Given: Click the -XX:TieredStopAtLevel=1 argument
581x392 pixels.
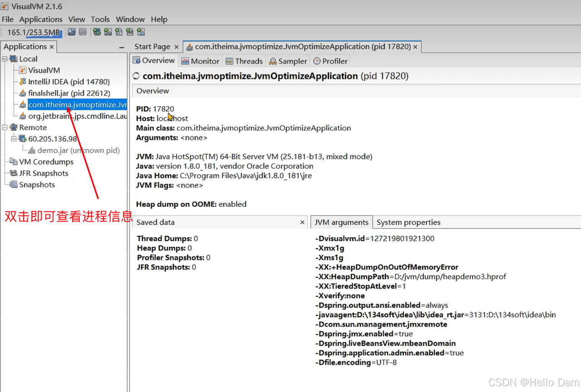Looking at the screenshot, I should coord(360,286).
